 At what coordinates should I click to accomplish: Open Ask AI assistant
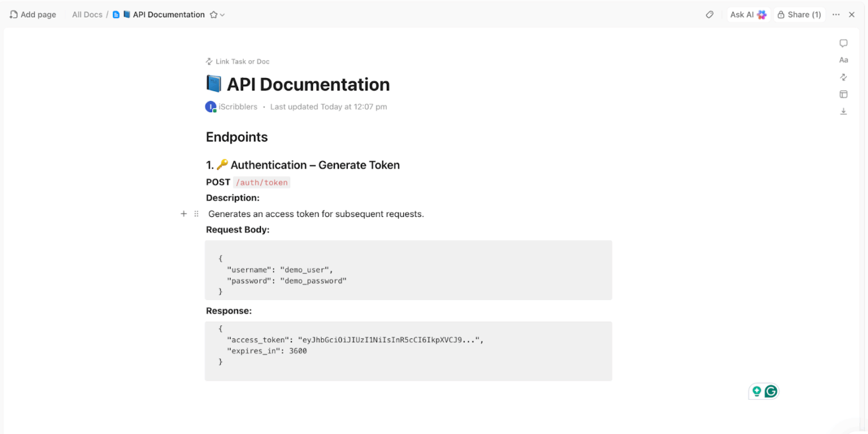tap(748, 14)
